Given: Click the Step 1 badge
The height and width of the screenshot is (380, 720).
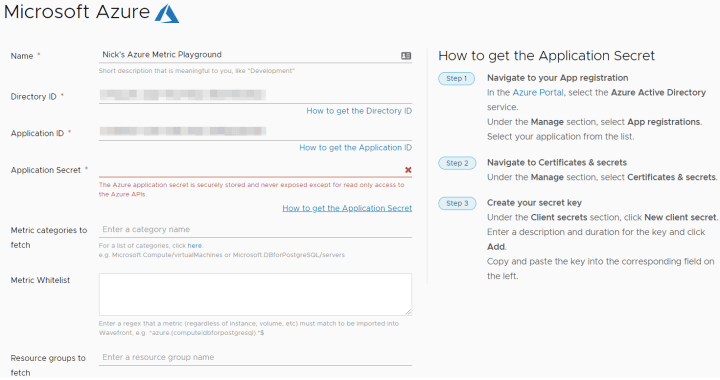Looking at the screenshot, I should pos(456,78).
